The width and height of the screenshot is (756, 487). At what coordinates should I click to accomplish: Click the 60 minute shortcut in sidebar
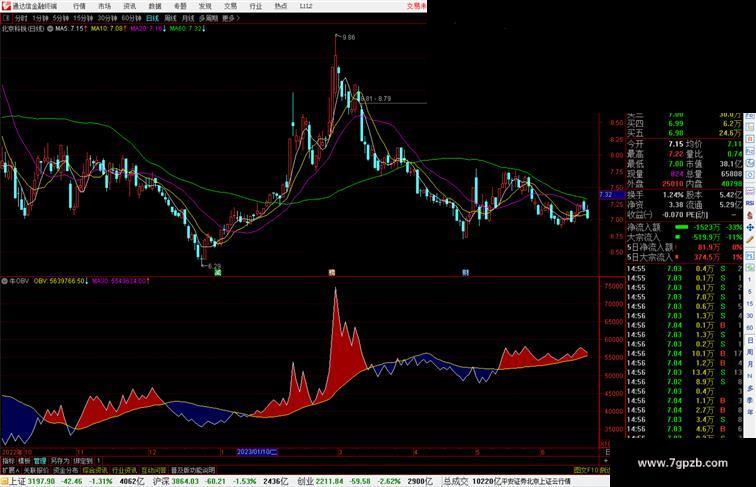750,328
